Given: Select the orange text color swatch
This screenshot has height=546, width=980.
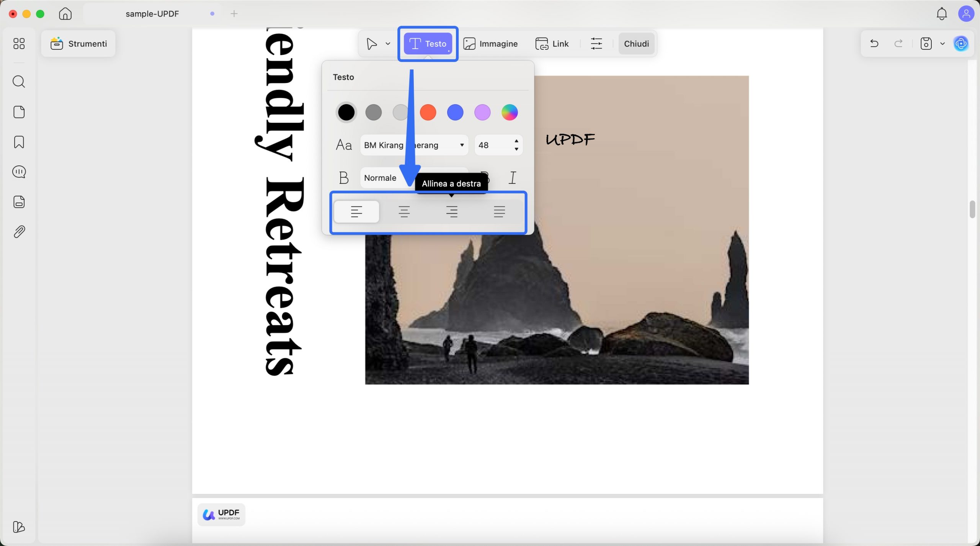Looking at the screenshot, I should click(x=428, y=112).
